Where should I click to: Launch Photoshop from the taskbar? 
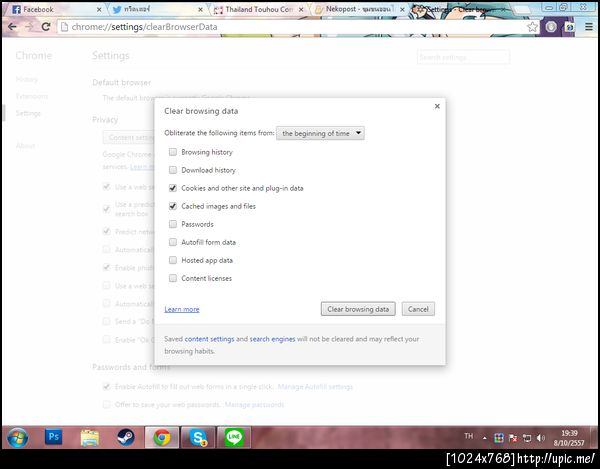[54, 437]
